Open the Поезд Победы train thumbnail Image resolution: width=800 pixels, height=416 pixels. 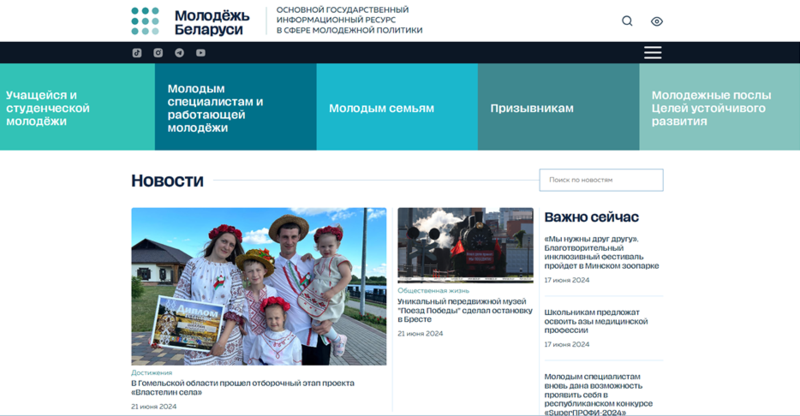465,245
